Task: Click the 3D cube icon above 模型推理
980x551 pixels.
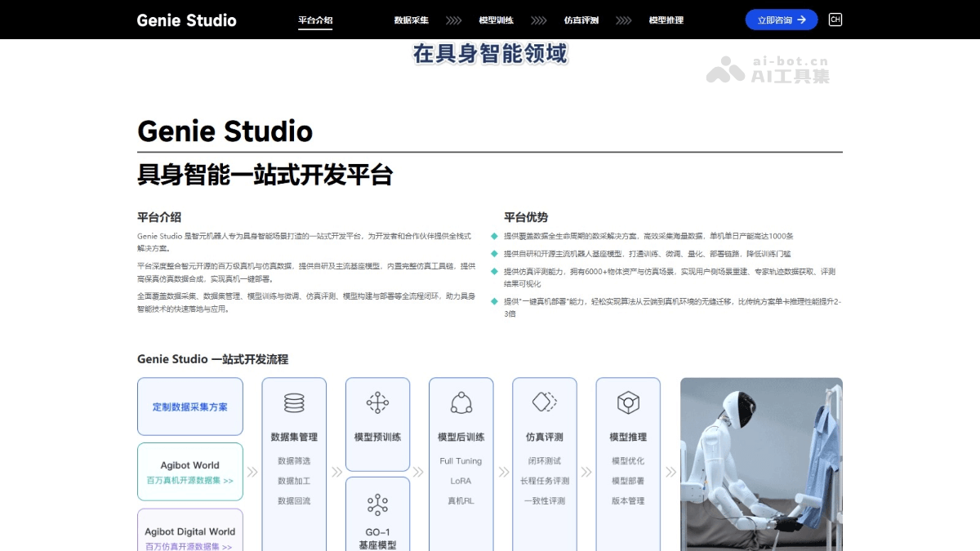Action: 627,402
